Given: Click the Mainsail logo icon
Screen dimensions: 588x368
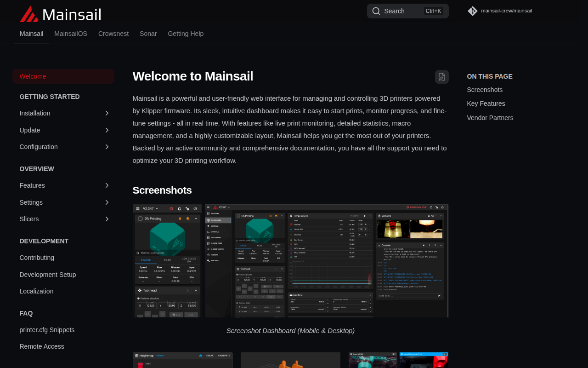Looking at the screenshot, I should point(29,14).
